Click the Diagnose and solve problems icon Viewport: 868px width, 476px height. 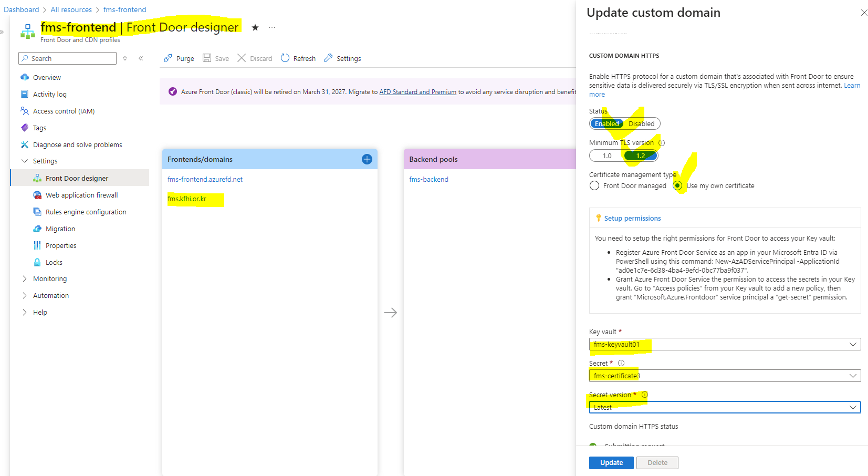25,144
